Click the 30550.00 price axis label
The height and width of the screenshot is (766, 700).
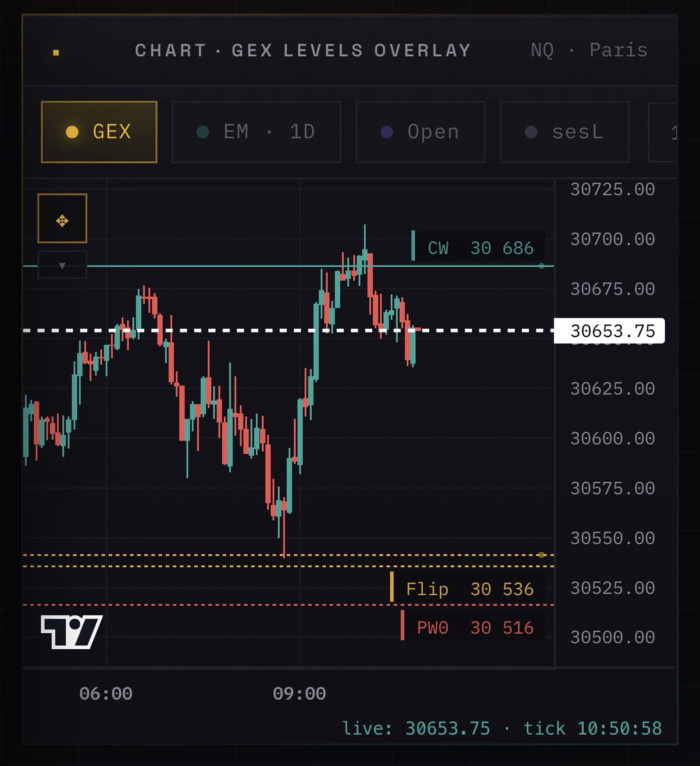click(x=612, y=537)
